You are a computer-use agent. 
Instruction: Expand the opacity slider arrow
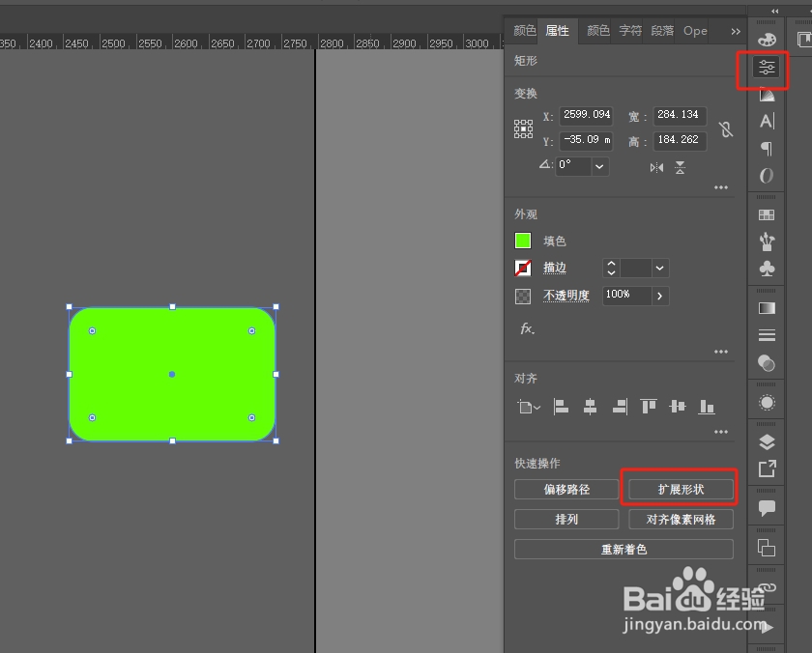point(659,296)
